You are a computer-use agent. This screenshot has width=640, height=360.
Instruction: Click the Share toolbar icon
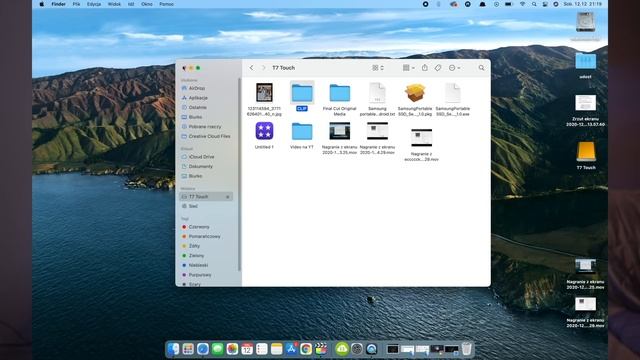pyautogui.click(x=424, y=68)
